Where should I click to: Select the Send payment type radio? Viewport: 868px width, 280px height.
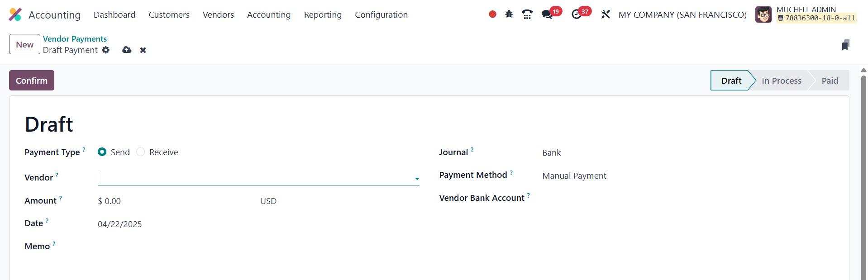tap(102, 152)
